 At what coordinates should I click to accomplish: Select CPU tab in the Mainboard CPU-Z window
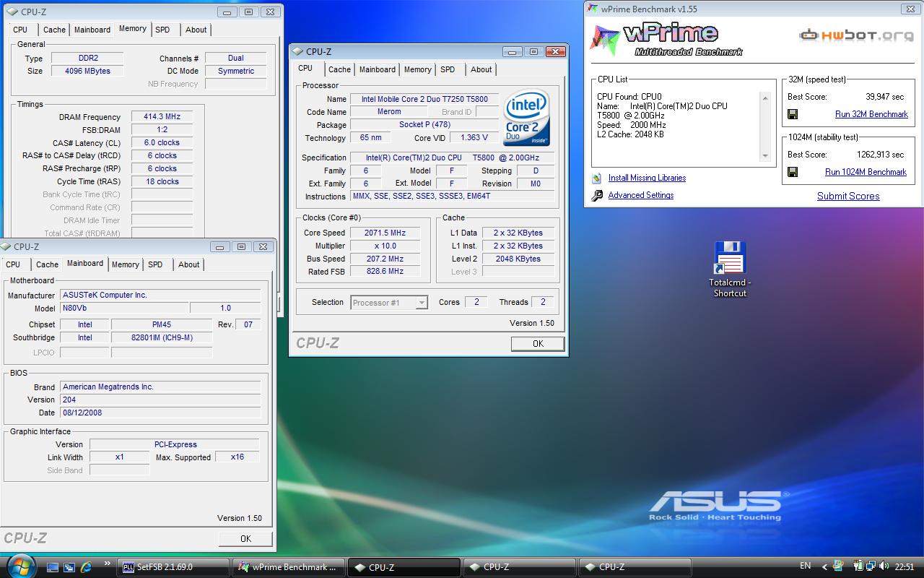pos(13,264)
